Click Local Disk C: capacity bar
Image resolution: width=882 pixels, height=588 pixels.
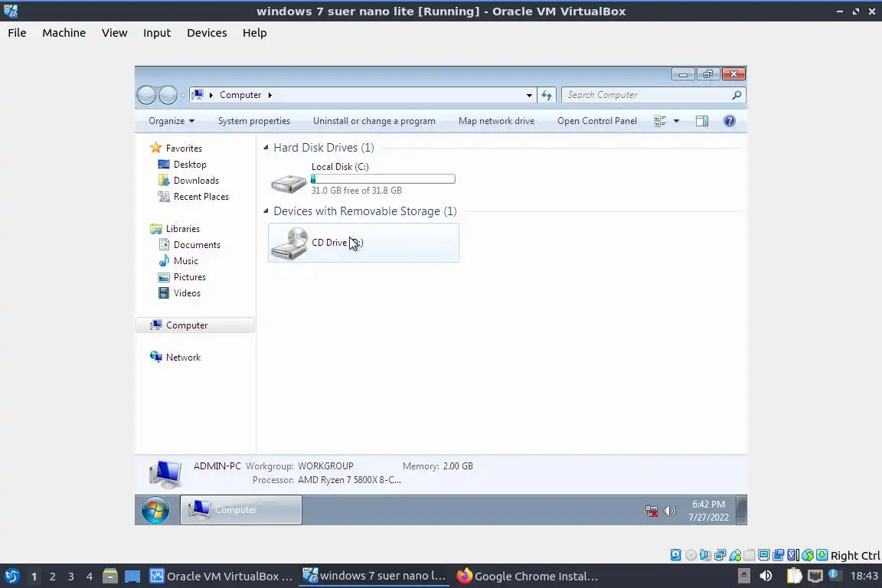click(383, 179)
